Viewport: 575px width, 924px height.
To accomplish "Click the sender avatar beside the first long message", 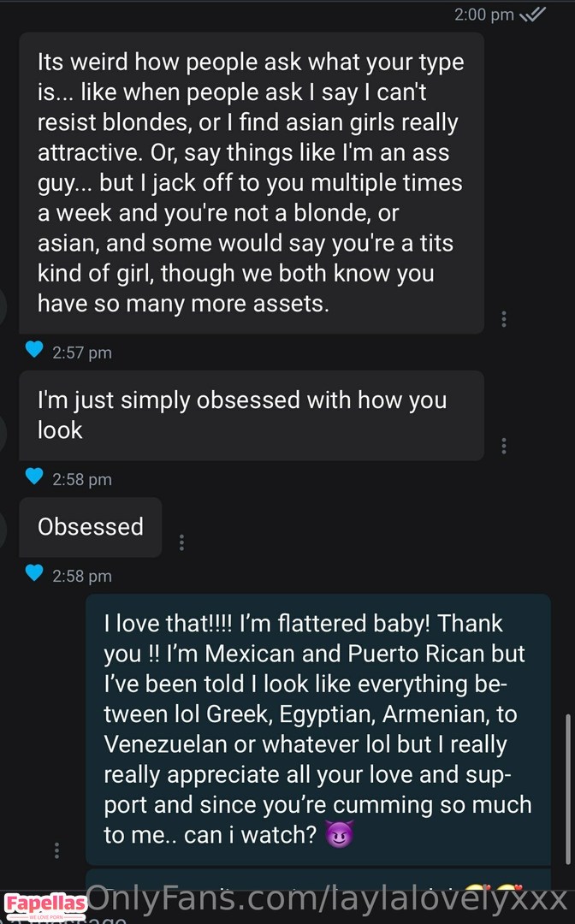I will (3, 304).
